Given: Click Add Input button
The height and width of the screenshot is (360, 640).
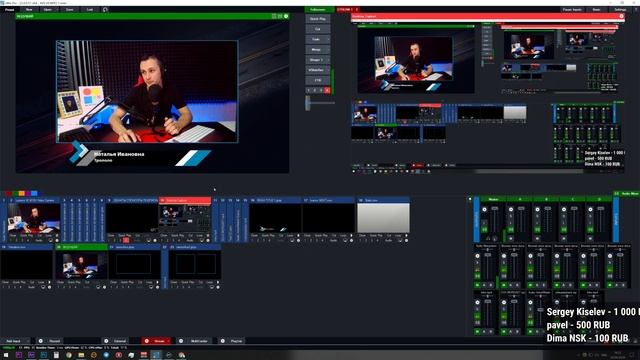Looking at the screenshot, I should (x=13, y=341).
